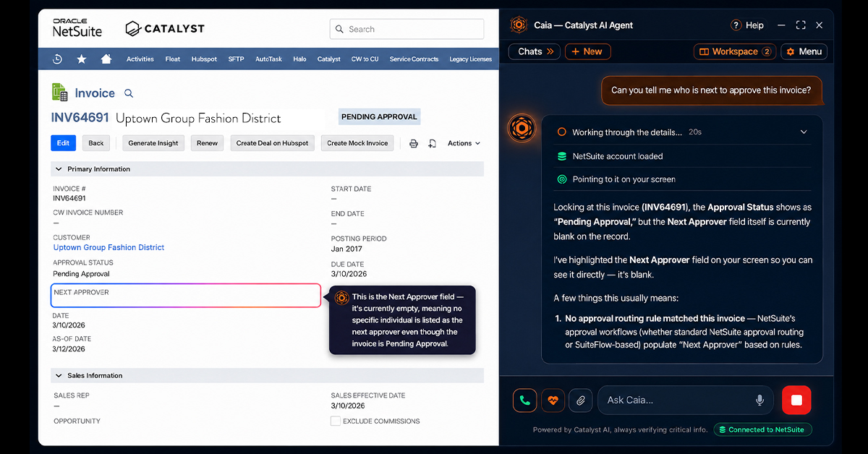Image resolution: width=868 pixels, height=454 pixels.
Task: Open the Caia Menu settings
Action: [804, 51]
